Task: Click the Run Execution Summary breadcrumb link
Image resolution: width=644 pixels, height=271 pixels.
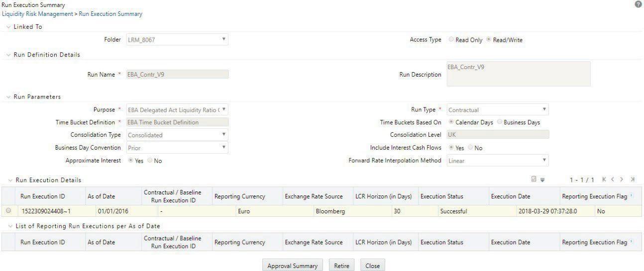Action: point(110,14)
